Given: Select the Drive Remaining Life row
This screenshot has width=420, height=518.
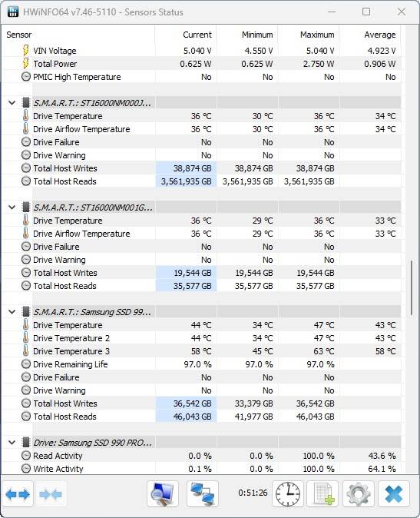Looking at the screenshot, I should [203, 364].
